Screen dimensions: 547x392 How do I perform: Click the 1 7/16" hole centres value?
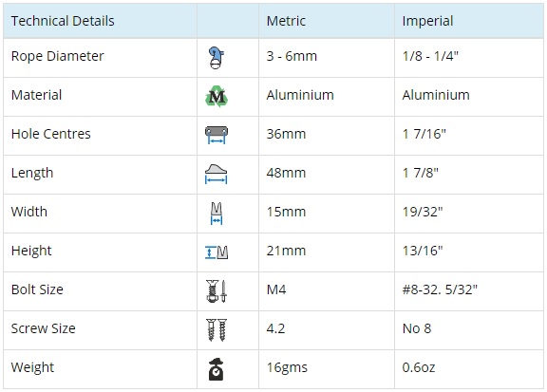tap(424, 134)
